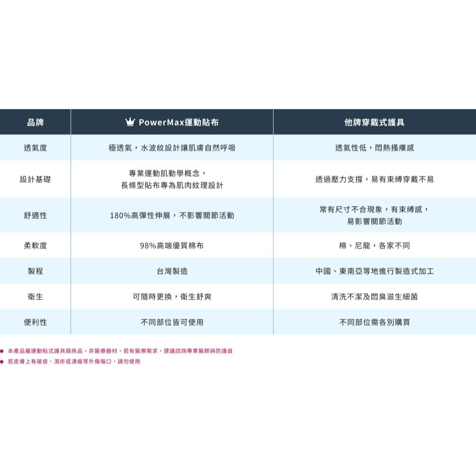Click the 180%高彈性伸展 description text
Screen dimensions: 476x476
pyautogui.click(x=172, y=215)
